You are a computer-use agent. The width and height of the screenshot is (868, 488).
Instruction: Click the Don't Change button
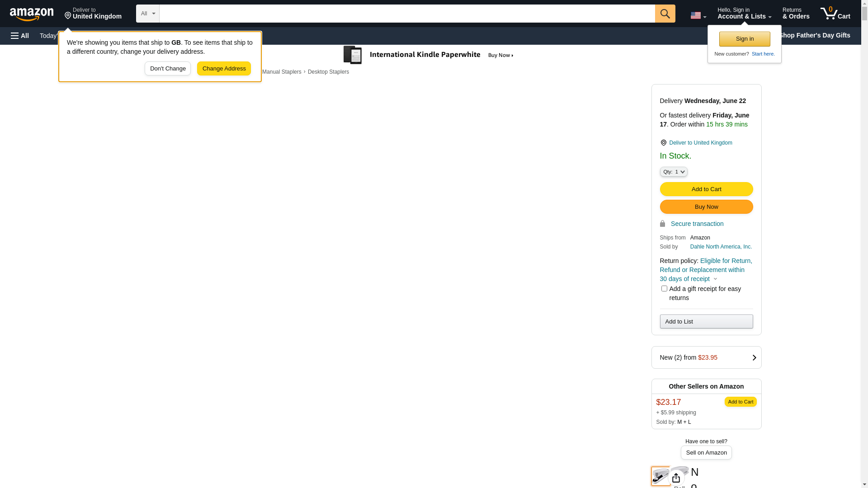pyautogui.click(x=168, y=69)
